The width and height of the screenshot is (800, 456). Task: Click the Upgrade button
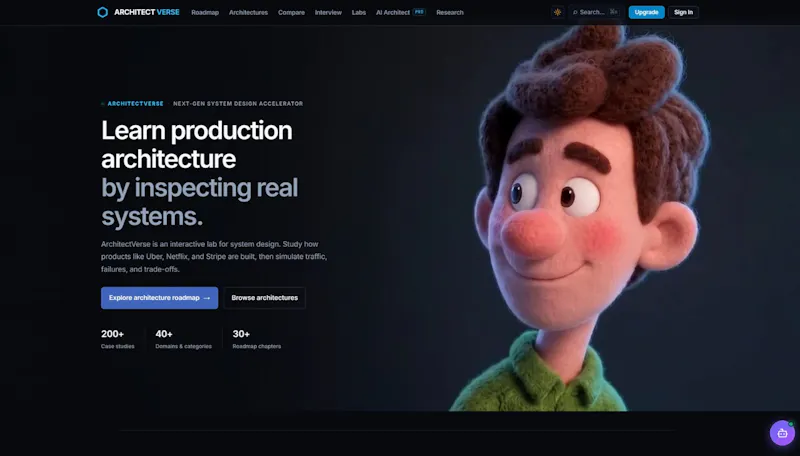646,12
